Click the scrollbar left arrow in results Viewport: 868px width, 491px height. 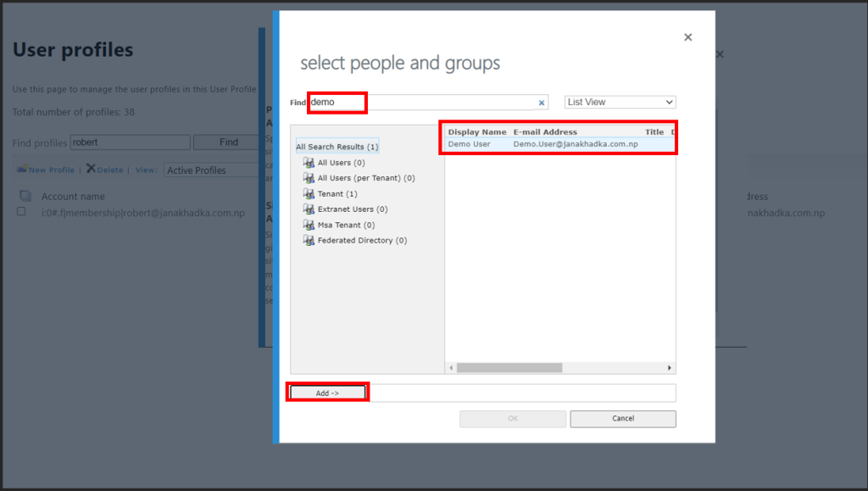(451, 367)
